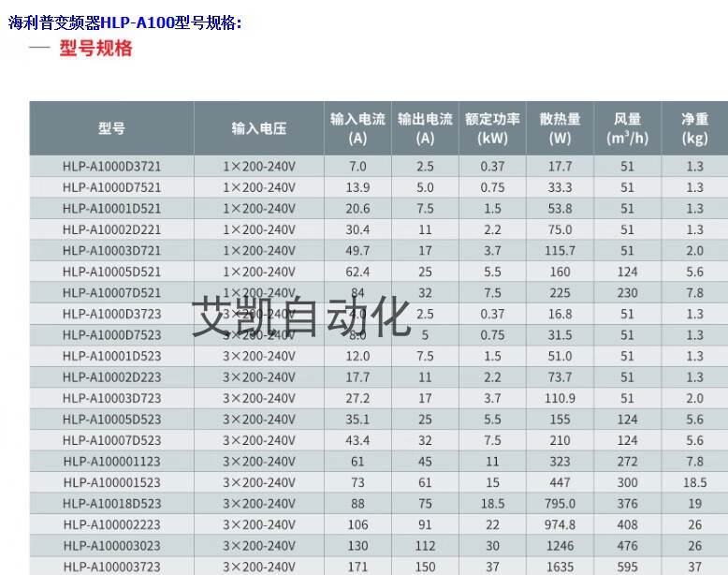This screenshot has width=728, height=575.
Task: Click air volume value 230
Action: (627, 293)
